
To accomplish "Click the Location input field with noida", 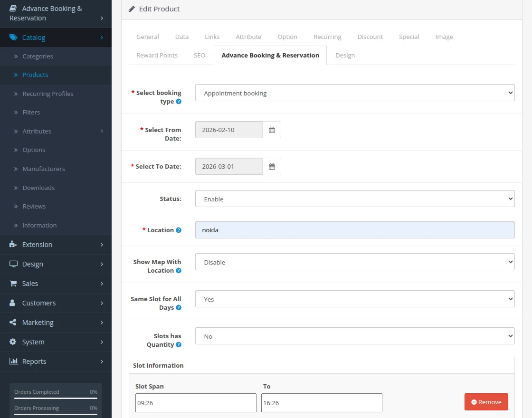I will pyautogui.click(x=354, y=230).
